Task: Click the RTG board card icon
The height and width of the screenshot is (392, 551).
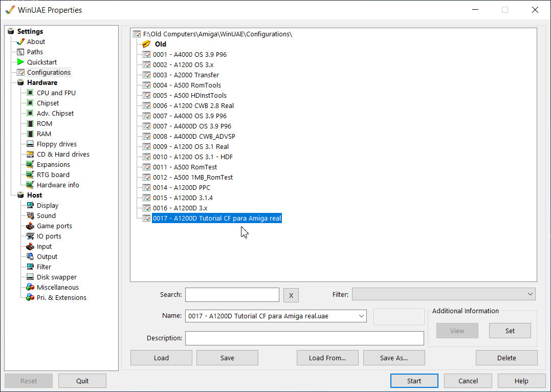Action: (30, 175)
